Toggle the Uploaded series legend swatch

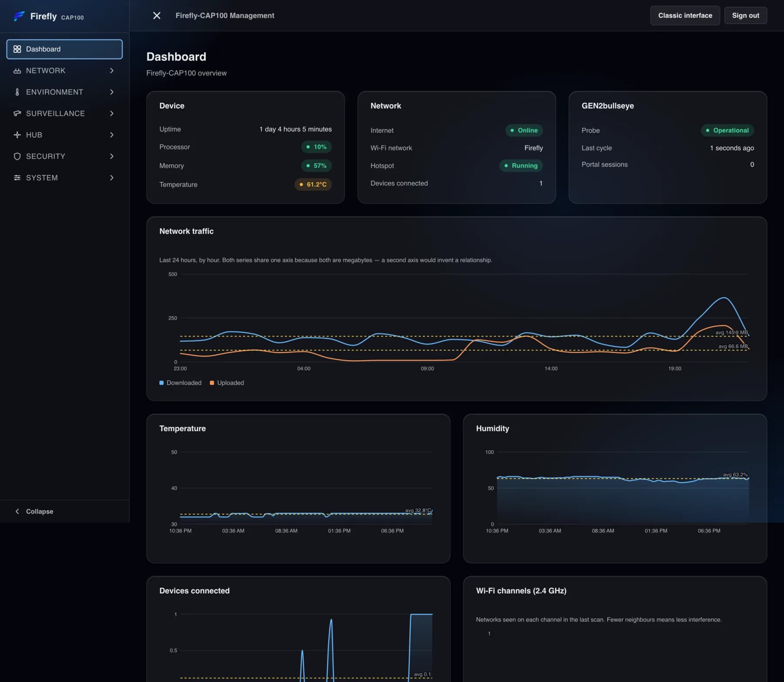[212, 383]
